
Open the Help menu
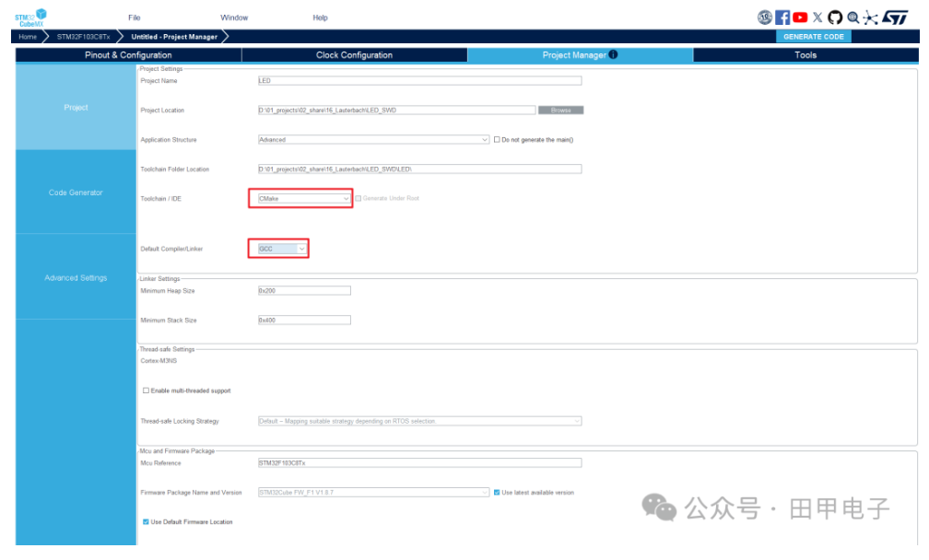click(320, 17)
